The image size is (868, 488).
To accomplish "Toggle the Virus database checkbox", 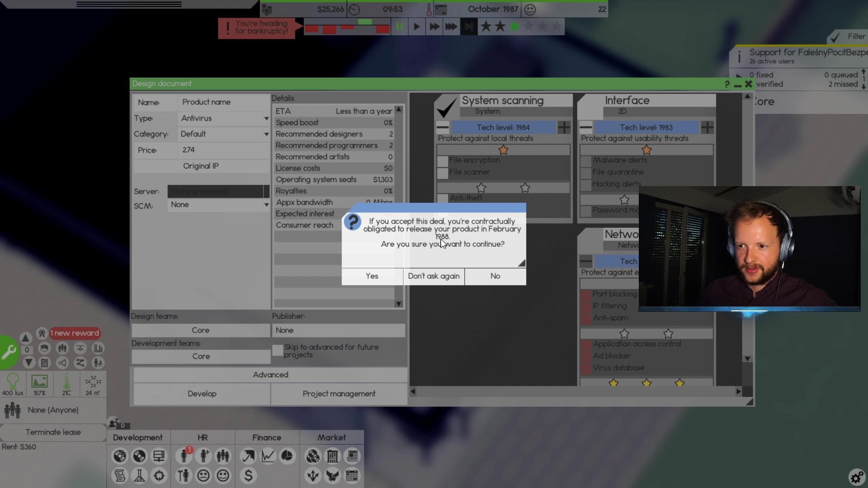I will [586, 368].
